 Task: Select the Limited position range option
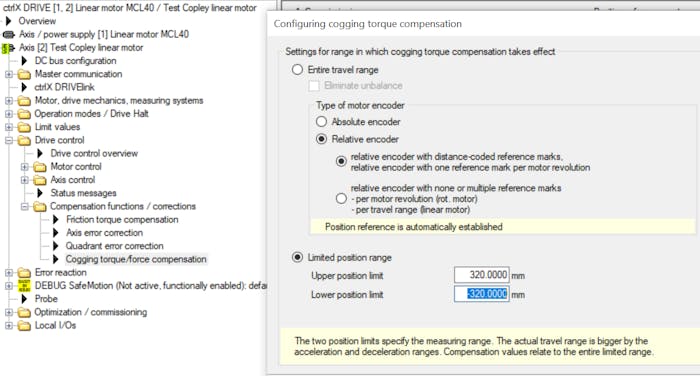297,257
